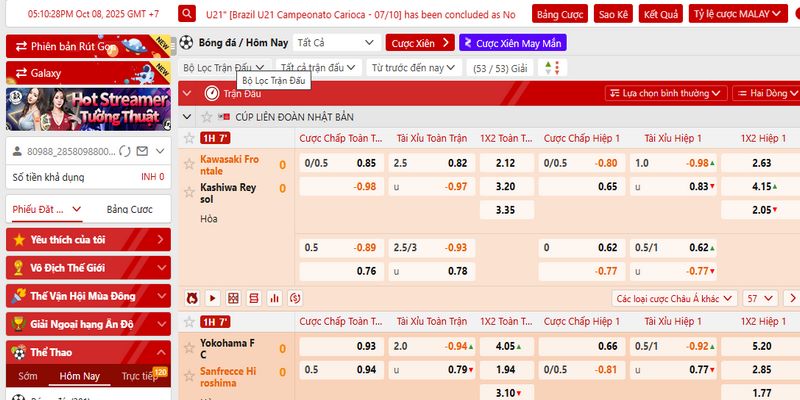Open bar chart statistics icon in match toolbar
The height and width of the screenshot is (400, 800).
tap(275, 298)
